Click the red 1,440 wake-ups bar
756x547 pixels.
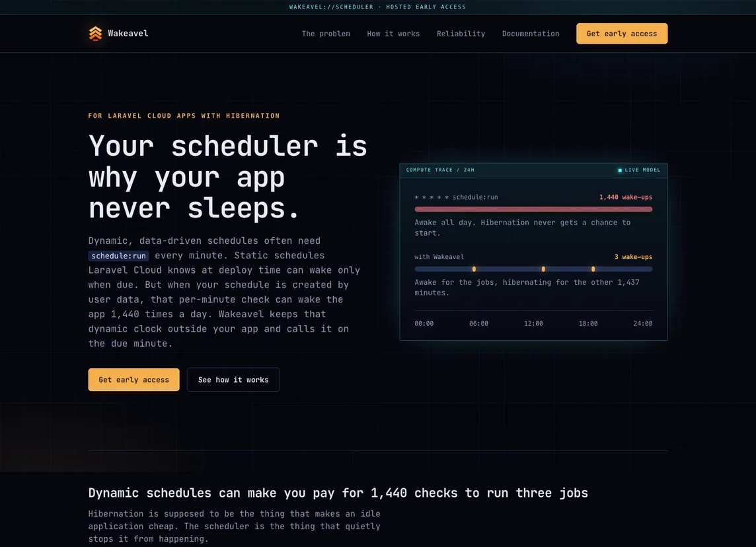pos(533,209)
